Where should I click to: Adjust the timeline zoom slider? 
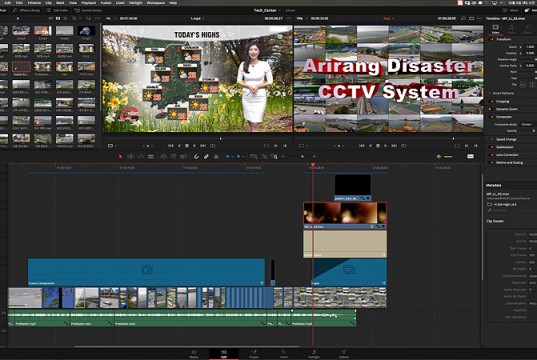point(302,157)
